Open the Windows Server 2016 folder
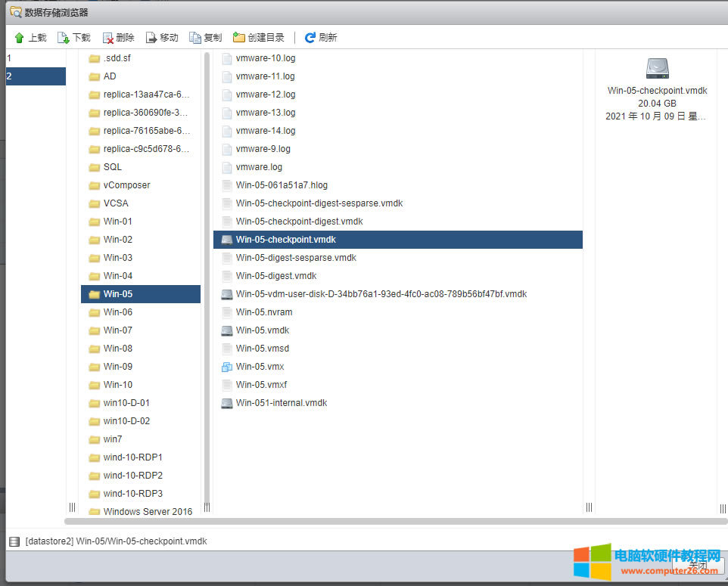The width and height of the screenshot is (728, 586). click(147, 512)
